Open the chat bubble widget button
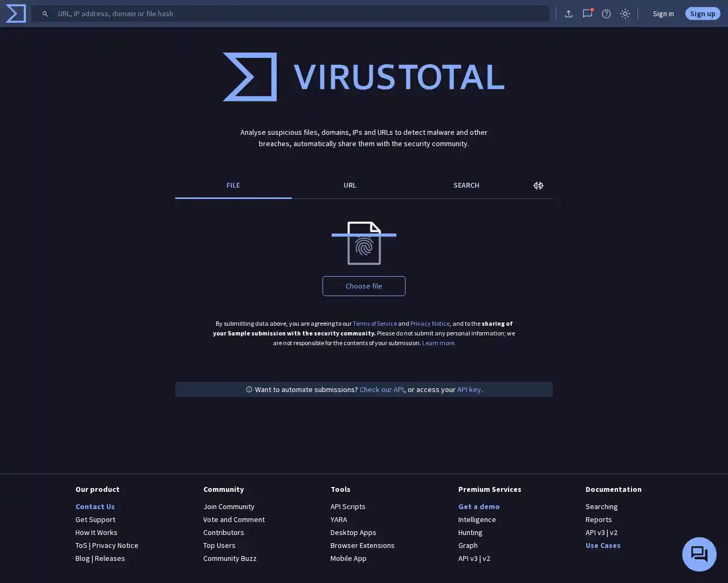Viewport: 728px width, 583px height. coord(699,554)
